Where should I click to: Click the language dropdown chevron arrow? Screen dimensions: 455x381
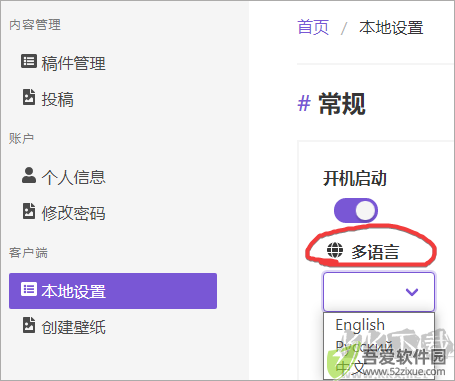click(412, 292)
